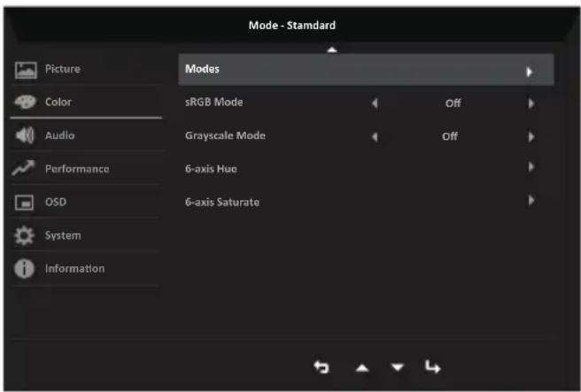Click the return/back arrow icon
This screenshot has width=581, height=392.
click(321, 367)
